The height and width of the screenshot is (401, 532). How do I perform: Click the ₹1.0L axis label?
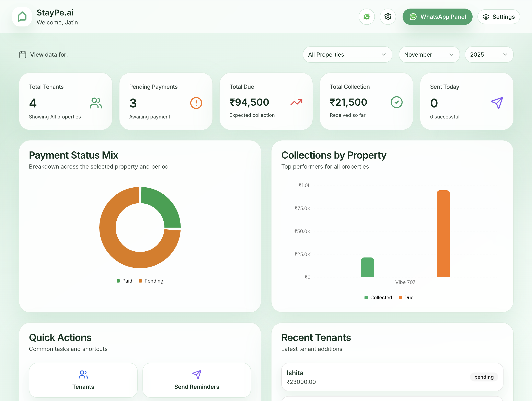[x=304, y=185]
